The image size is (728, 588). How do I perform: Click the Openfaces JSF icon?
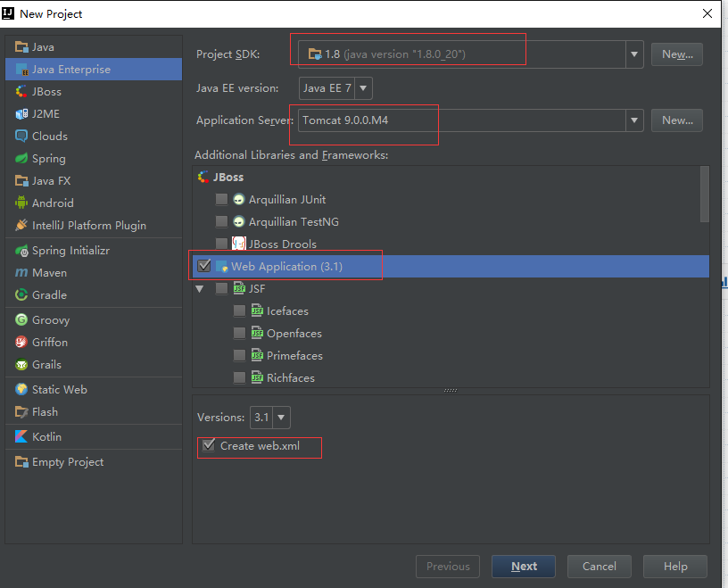click(x=257, y=333)
